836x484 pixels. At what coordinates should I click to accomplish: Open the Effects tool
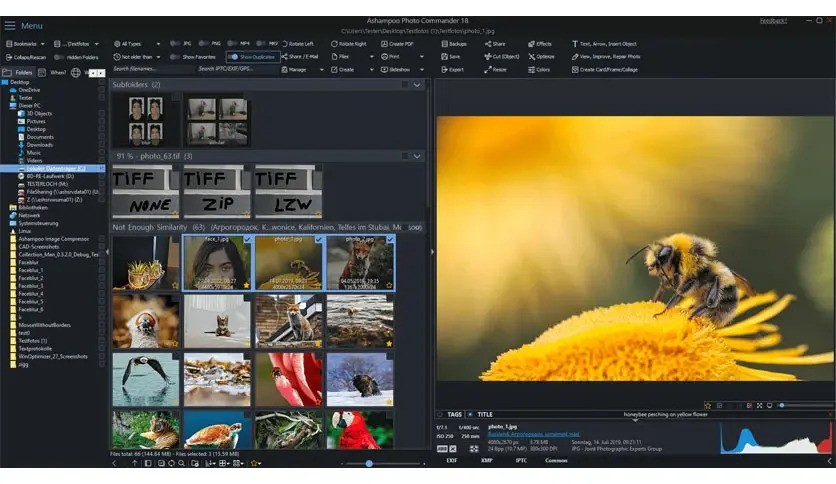(x=540, y=44)
